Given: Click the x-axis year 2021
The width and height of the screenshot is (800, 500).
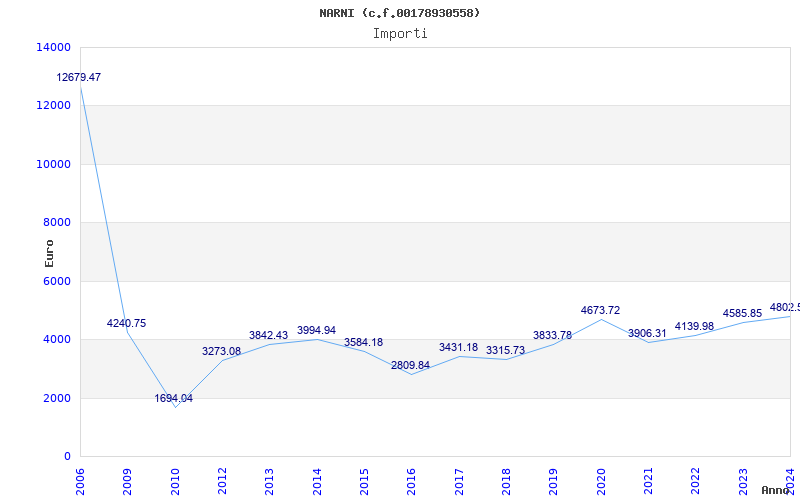Looking at the screenshot, I should 648,482.
